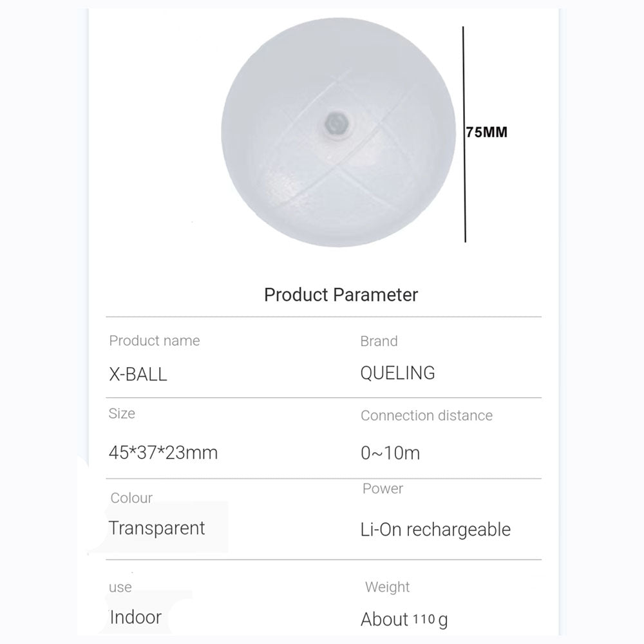Click the Colour field label
The image size is (644, 644).
131,498
